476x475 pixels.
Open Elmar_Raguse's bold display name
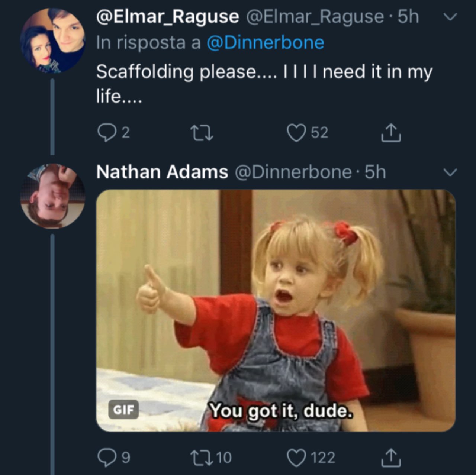click(167, 17)
